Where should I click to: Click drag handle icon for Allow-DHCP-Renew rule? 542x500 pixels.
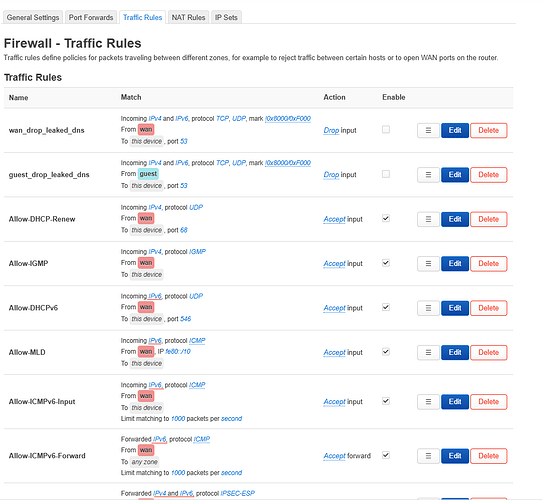(428, 219)
